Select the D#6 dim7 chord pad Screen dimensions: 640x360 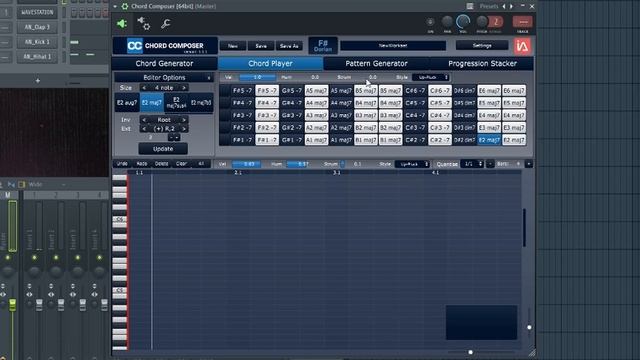(464, 91)
